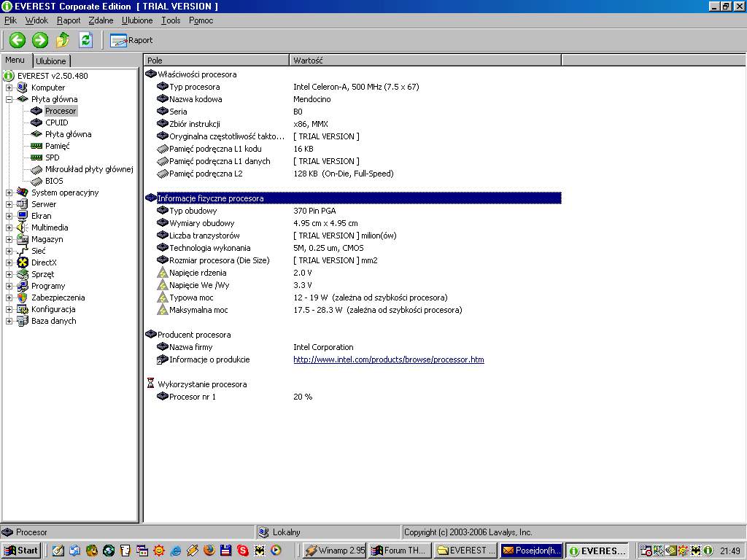
Task: Click the Magazyn storage icon
Action: point(23,239)
